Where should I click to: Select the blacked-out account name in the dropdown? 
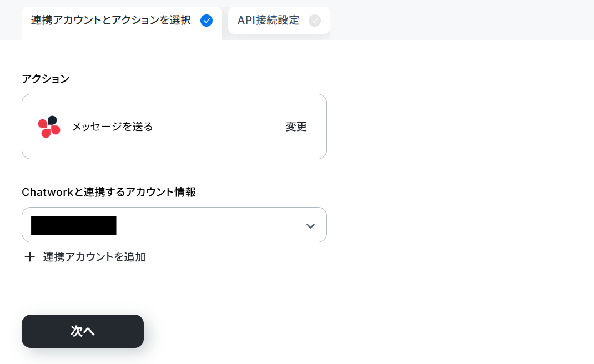[x=73, y=226]
